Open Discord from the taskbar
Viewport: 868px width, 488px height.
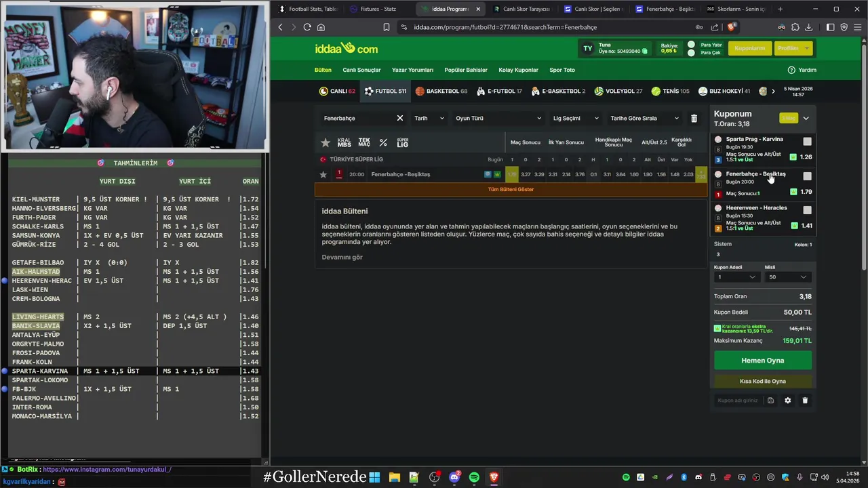pos(454,477)
